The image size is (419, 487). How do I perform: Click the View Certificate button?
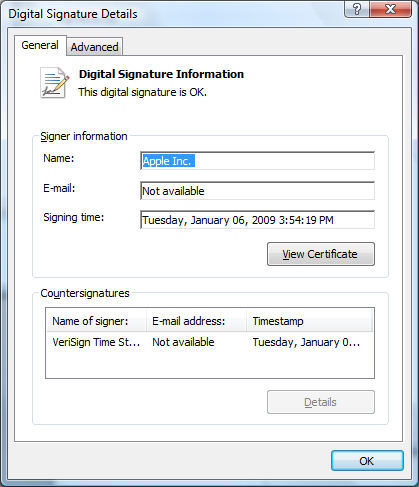click(321, 254)
